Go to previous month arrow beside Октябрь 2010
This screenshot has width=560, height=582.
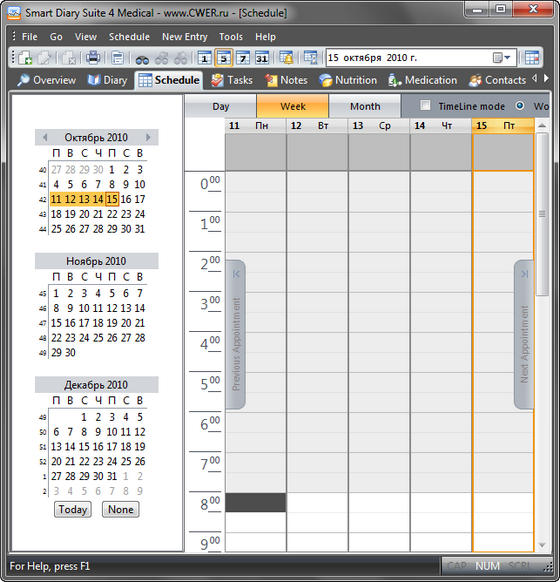tap(45, 137)
